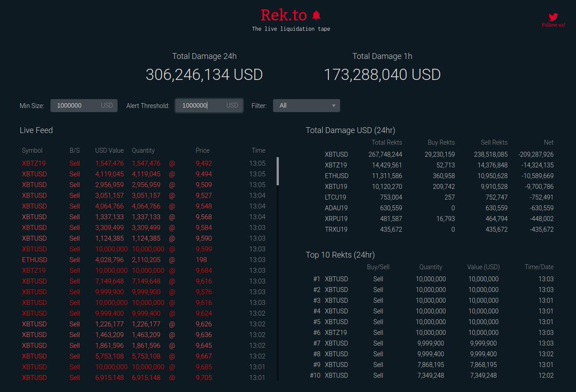
Task: Click the 'Follow us!' link
Action: 553,25
